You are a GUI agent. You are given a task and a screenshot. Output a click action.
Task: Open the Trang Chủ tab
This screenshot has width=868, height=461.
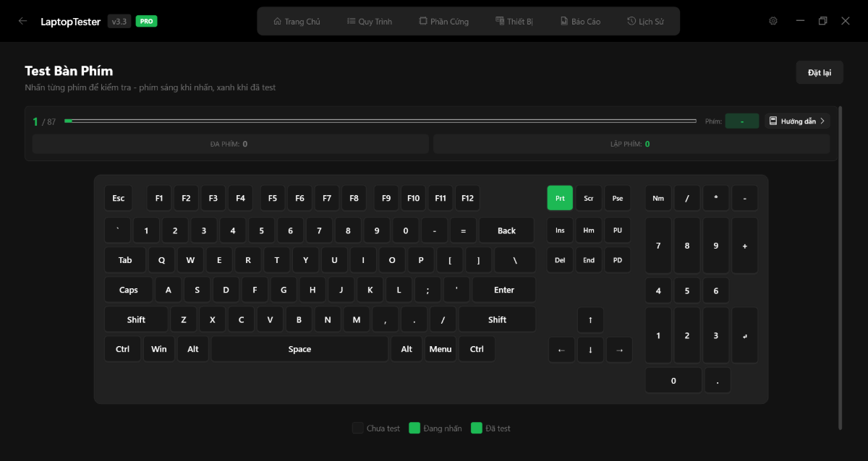coord(297,21)
